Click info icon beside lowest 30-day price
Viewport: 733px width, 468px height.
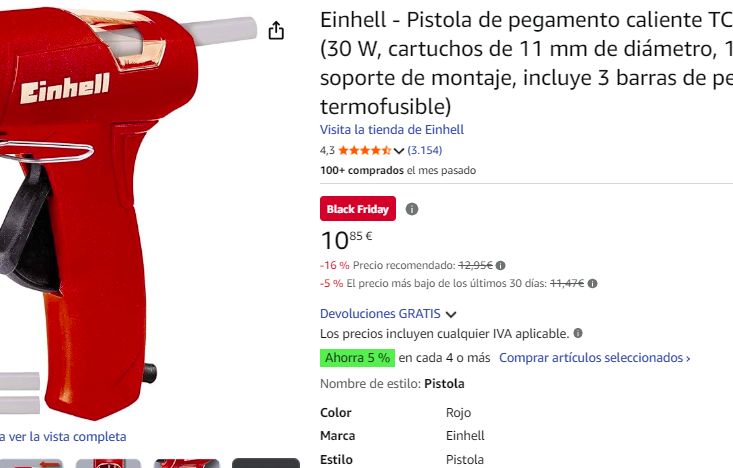point(592,283)
